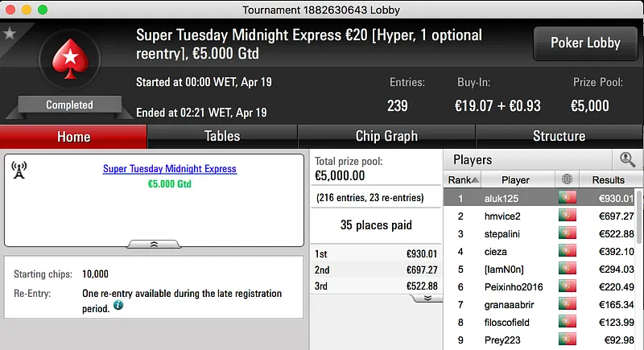The image size is (644, 350).
Task: Open the Chip Graph tab
Action: [386, 136]
